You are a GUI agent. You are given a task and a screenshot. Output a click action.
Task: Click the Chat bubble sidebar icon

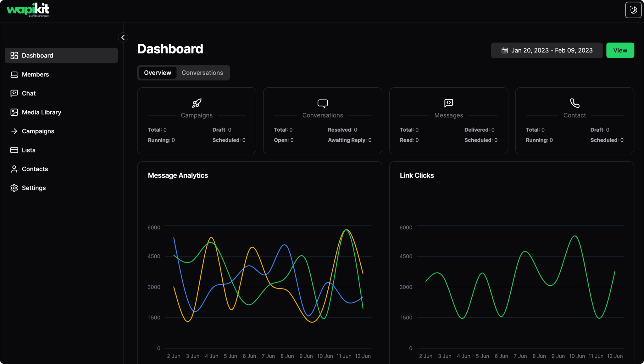tap(14, 93)
